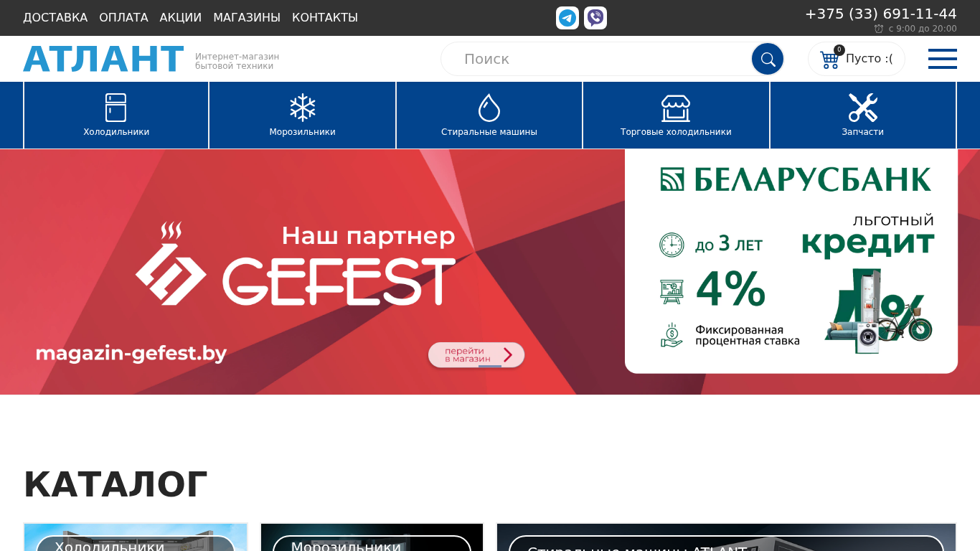This screenshot has height=551, width=980.
Task: Open the Telegram messenger icon
Action: pos(567,18)
